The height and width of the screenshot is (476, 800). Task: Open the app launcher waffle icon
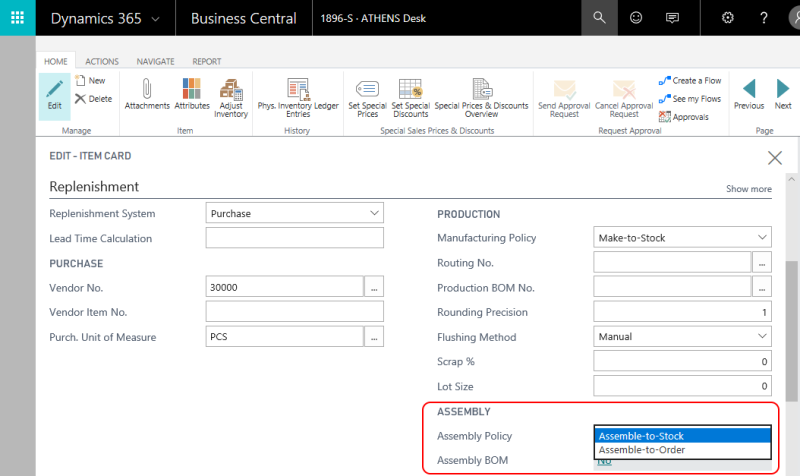(x=17, y=18)
